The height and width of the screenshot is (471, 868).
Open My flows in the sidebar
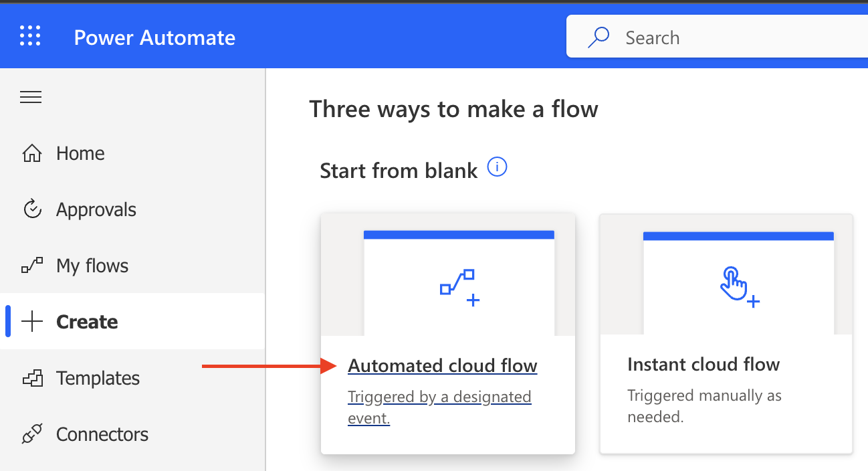pyautogui.click(x=92, y=266)
